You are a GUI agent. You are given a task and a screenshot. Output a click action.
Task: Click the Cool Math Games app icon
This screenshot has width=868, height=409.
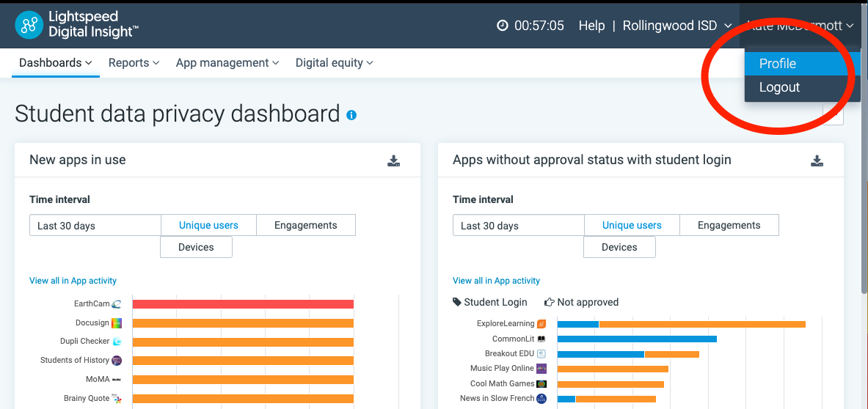541,383
